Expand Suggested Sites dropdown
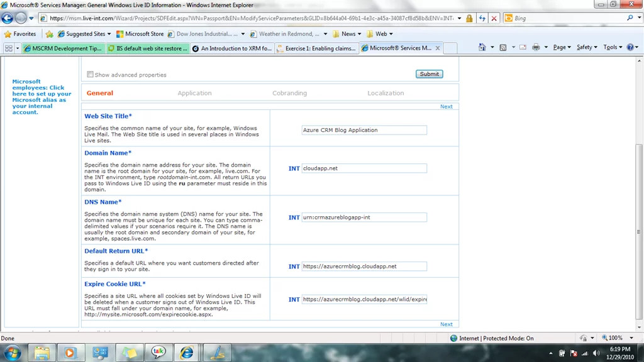The height and width of the screenshot is (362, 644). 109,34
